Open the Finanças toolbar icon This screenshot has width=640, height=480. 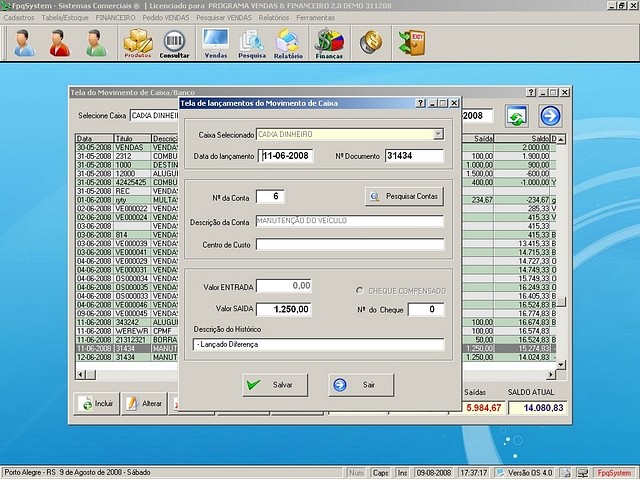click(329, 43)
